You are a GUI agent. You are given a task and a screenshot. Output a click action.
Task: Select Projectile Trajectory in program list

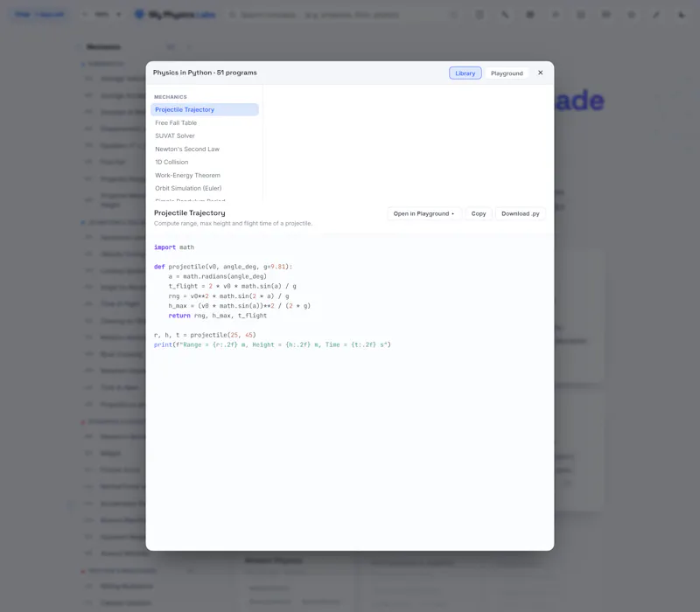pos(205,110)
